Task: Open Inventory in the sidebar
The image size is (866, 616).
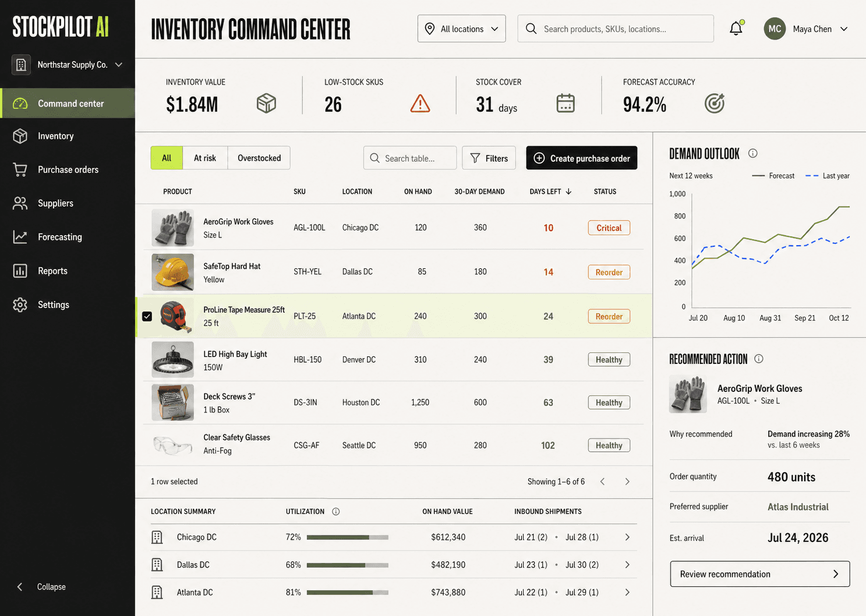Action: point(68,136)
